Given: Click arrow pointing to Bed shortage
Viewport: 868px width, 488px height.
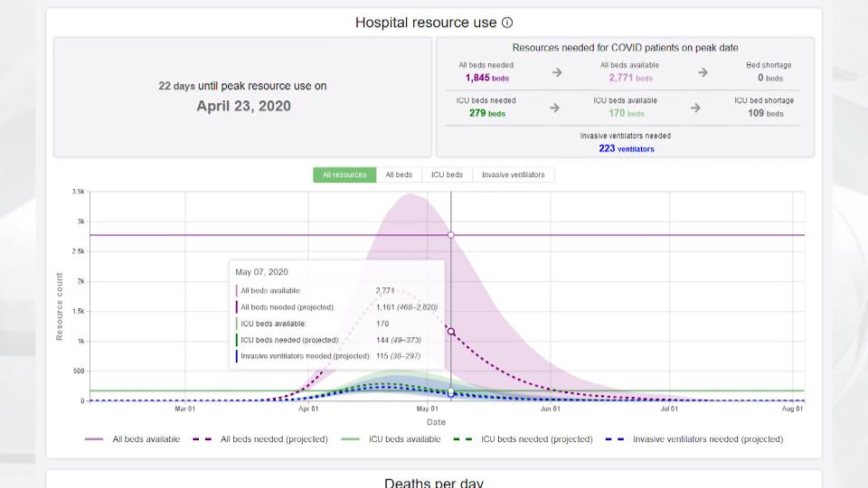Looking at the screenshot, I should click(703, 73).
